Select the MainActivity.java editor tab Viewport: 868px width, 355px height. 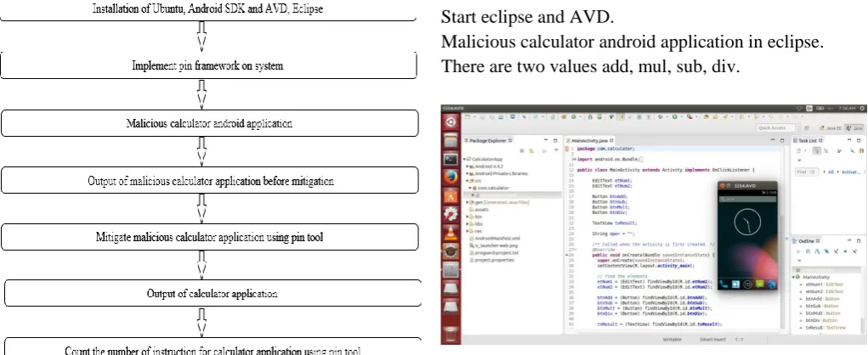590,140
